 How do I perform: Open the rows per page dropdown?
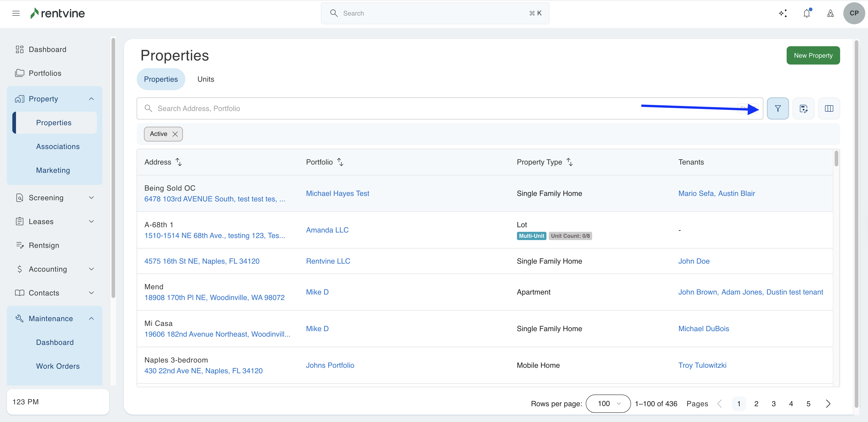pyautogui.click(x=608, y=403)
